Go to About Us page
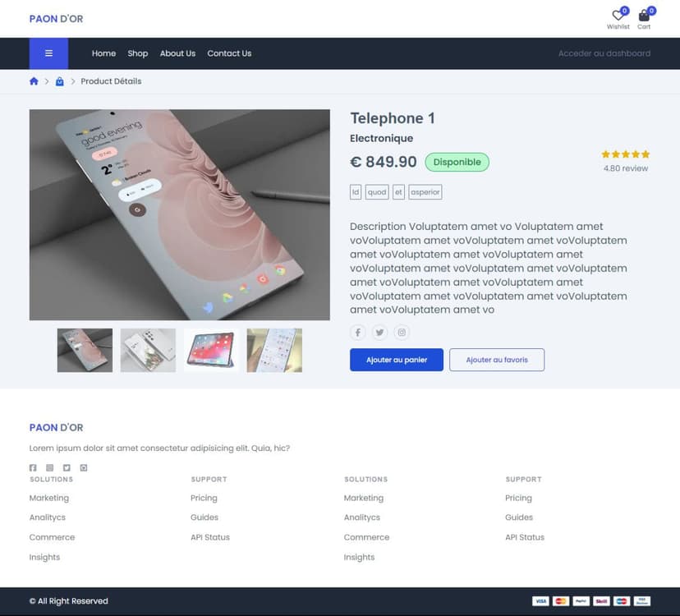This screenshot has width=680, height=616. (x=177, y=53)
